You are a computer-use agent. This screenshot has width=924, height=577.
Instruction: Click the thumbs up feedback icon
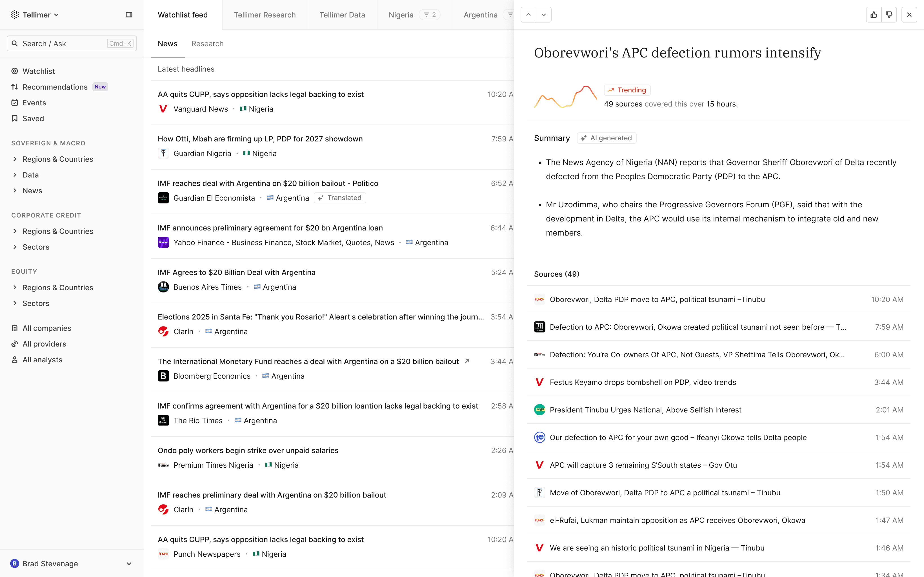[x=874, y=15]
